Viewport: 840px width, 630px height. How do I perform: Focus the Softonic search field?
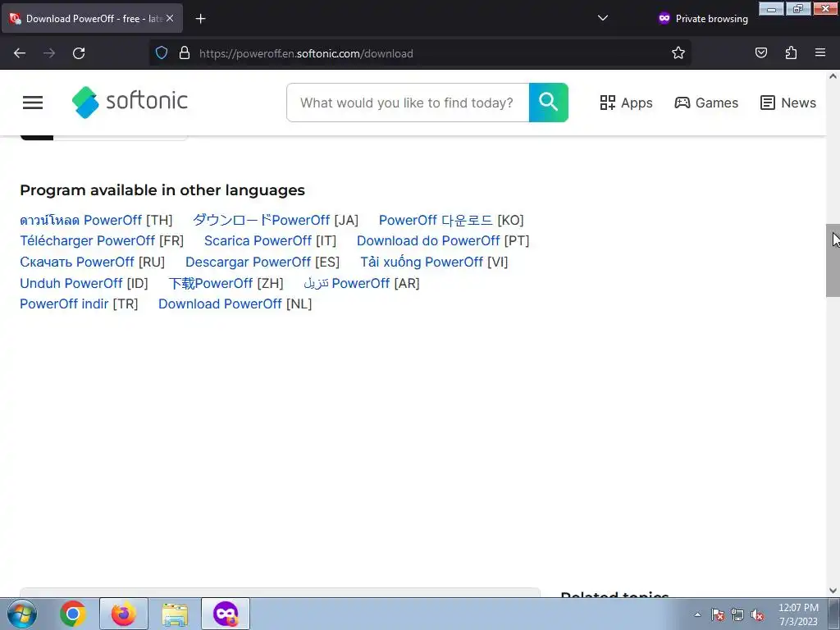click(x=408, y=103)
